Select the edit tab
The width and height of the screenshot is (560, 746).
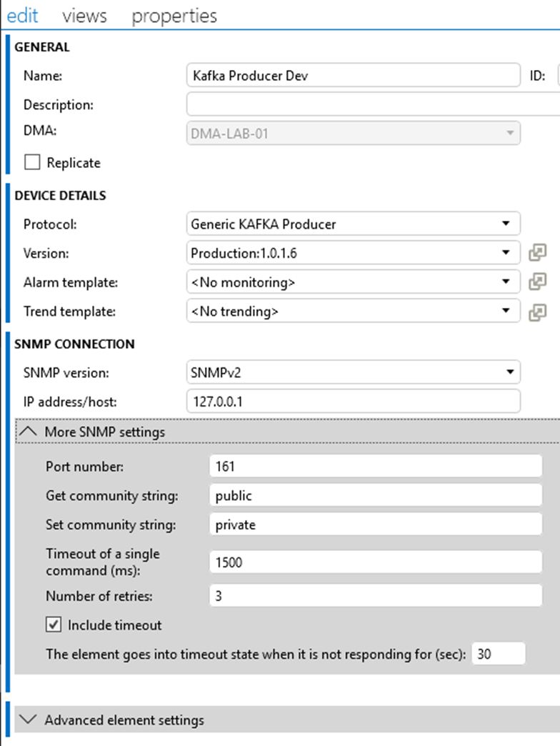22,16
